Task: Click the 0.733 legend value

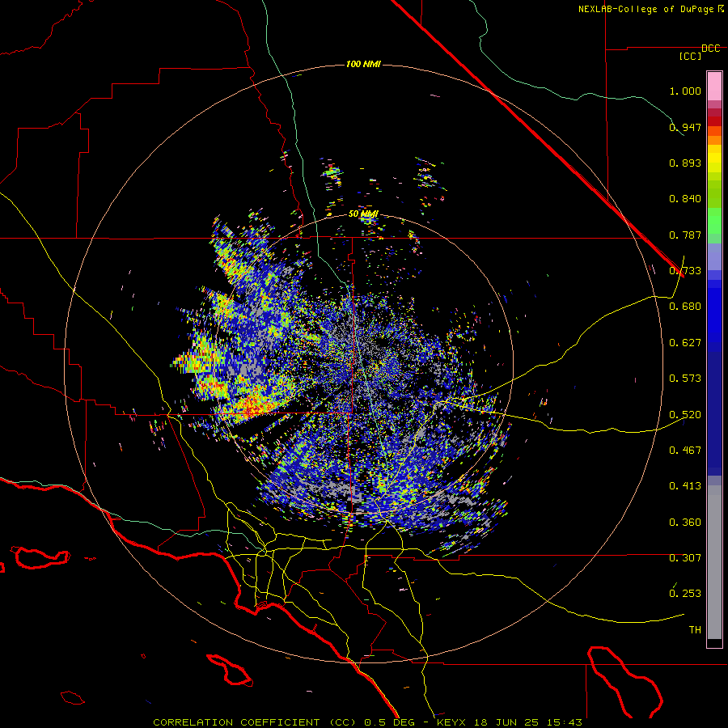Action: pos(685,271)
